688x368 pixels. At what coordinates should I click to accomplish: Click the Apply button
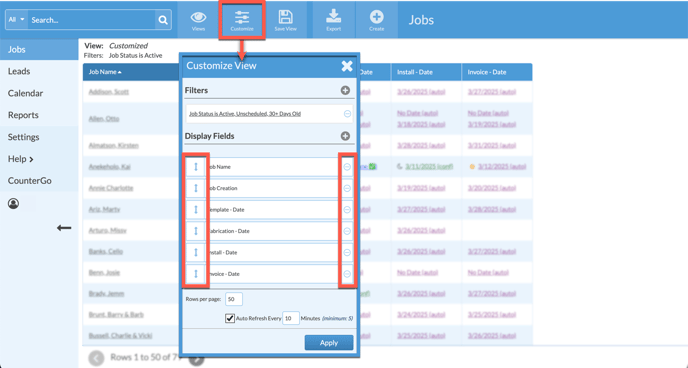click(329, 343)
